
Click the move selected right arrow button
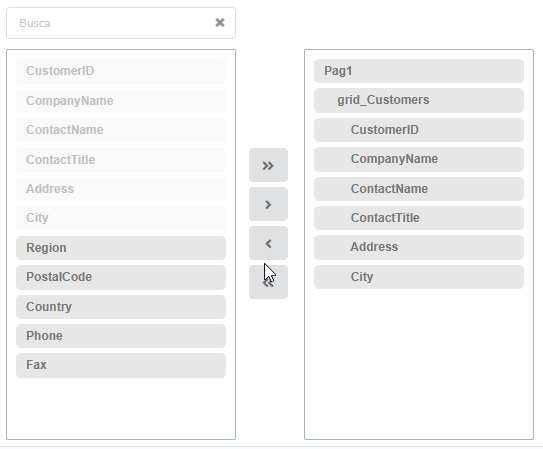click(x=268, y=204)
